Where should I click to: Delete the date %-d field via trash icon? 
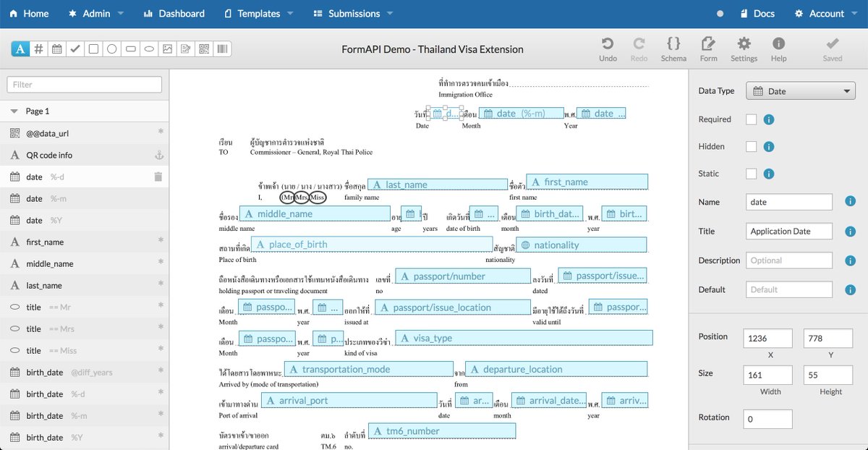pos(158,177)
